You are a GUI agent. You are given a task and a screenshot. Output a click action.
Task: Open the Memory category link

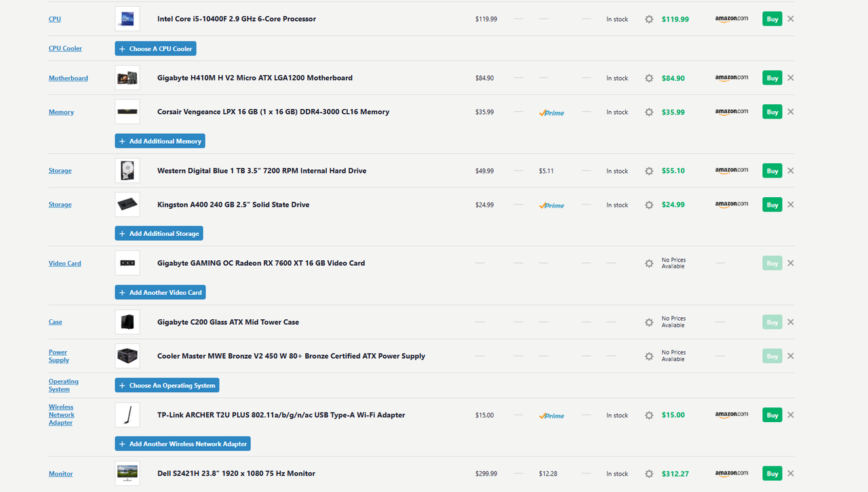pos(61,112)
